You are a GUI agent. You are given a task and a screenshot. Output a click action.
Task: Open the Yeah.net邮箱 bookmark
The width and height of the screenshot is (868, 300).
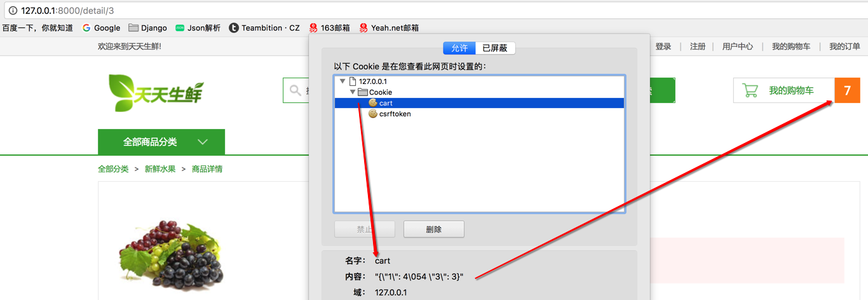point(389,28)
